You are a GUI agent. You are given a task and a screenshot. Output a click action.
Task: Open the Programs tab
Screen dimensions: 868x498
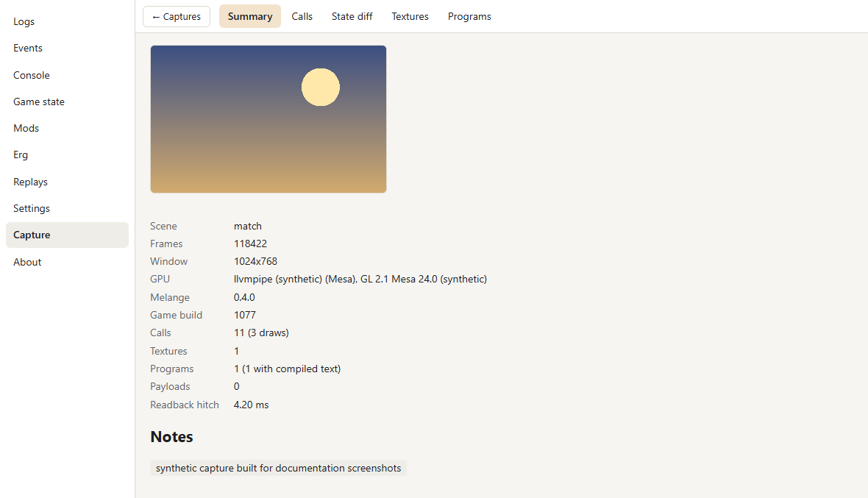(469, 17)
